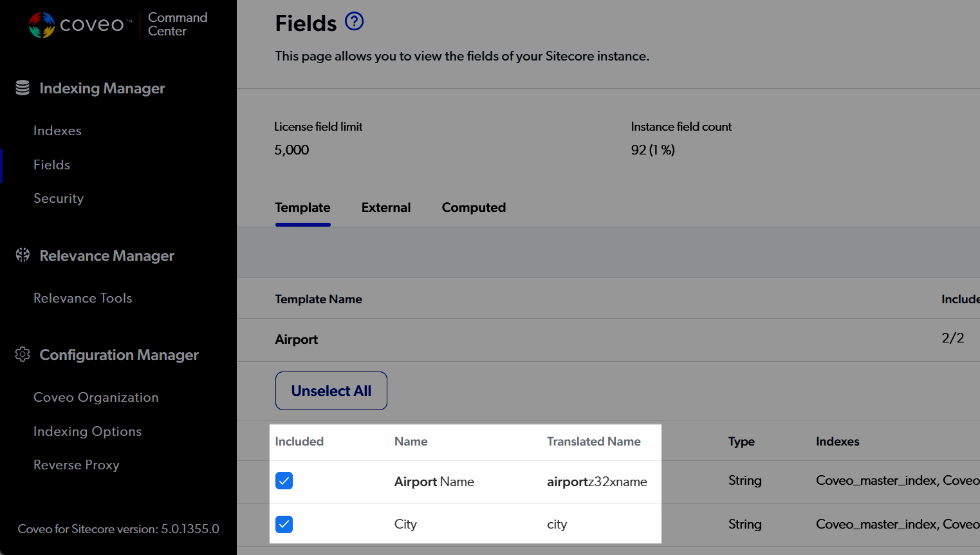Click the Indexes column header
The image size is (980, 555).
pos(838,442)
